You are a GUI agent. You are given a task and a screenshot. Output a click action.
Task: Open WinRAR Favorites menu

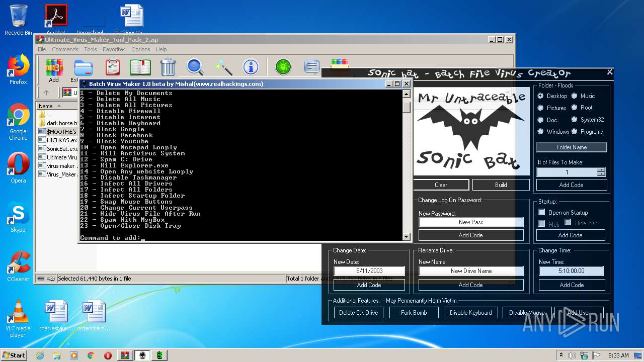click(x=114, y=49)
